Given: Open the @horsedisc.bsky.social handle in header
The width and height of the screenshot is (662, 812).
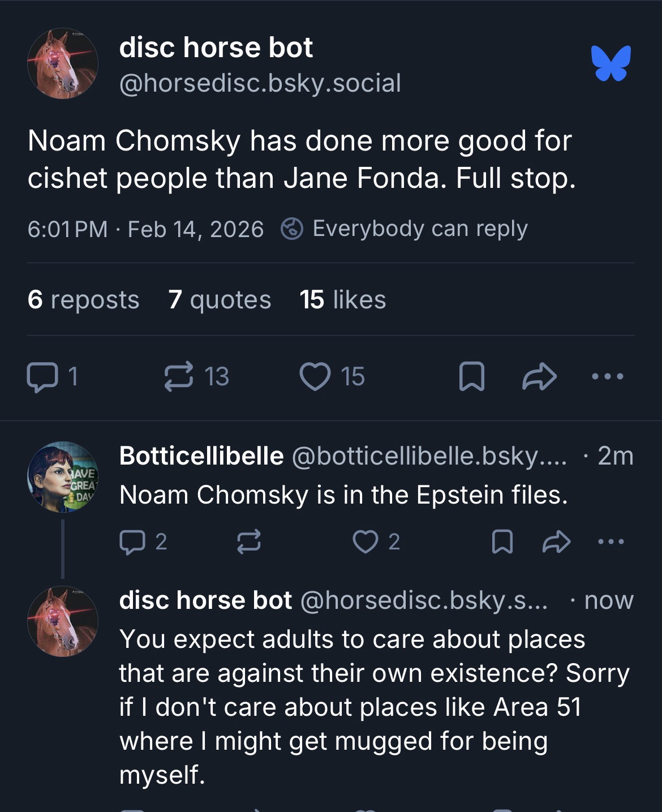Looking at the screenshot, I should [260, 83].
